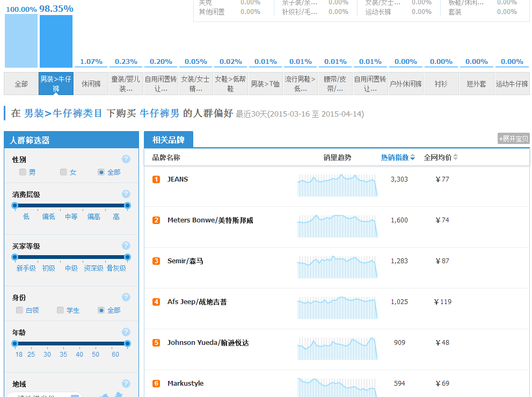
Task: Click the rank 3 badge for Semir
Action: click(156, 261)
